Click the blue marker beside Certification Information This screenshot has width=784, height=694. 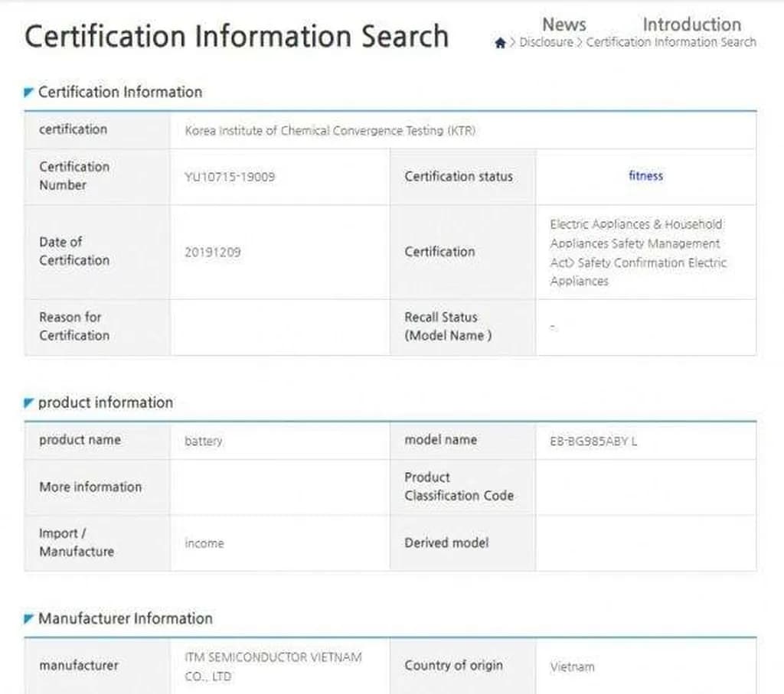pos(29,93)
